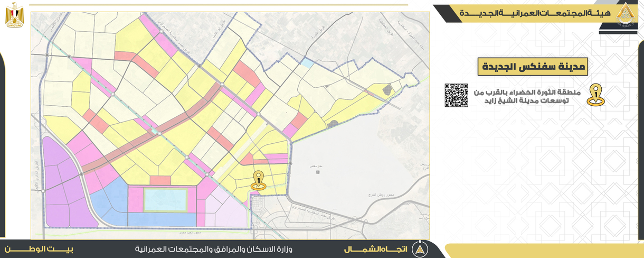
Task: Click the منطقة الثورة الخضراء location description text
Action: (528, 96)
